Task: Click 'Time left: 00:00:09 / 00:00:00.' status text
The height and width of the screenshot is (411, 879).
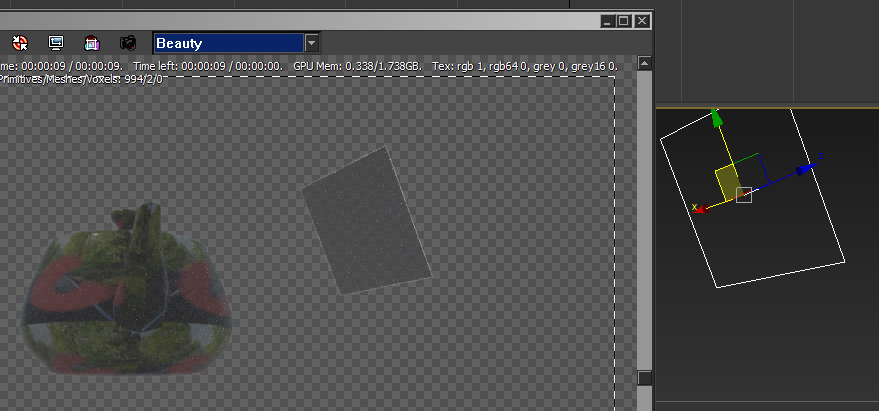Action: [x=209, y=66]
